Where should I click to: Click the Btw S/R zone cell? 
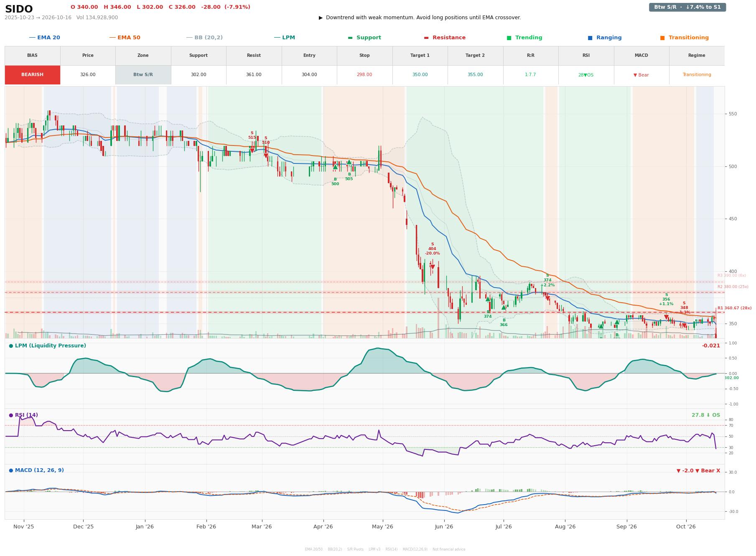[x=143, y=75]
